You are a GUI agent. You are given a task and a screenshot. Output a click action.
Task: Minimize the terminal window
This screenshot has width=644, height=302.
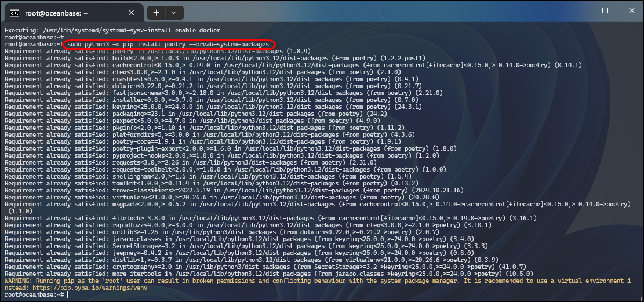click(578, 10)
